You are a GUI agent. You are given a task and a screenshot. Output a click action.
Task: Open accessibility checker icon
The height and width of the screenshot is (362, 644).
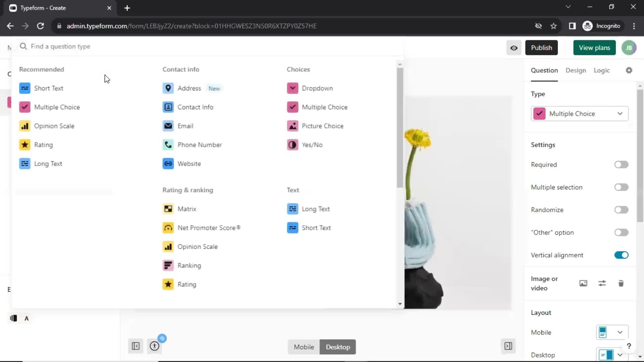[x=155, y=346]
